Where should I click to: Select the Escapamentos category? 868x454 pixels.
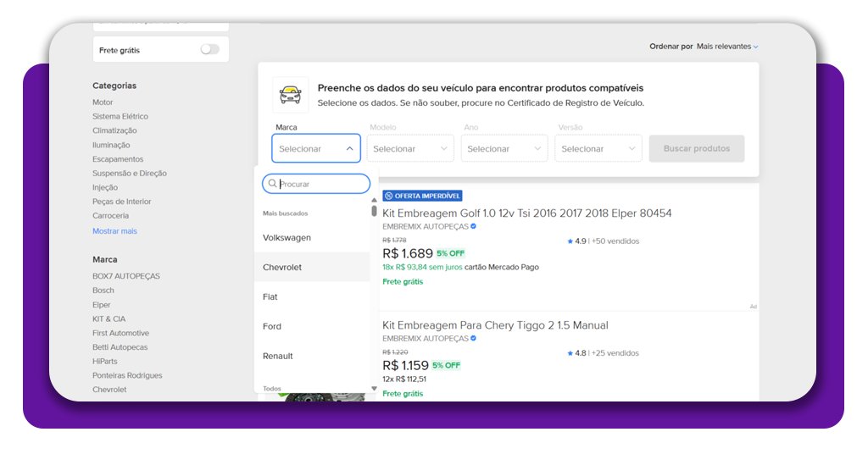click(x=118, y=158)
